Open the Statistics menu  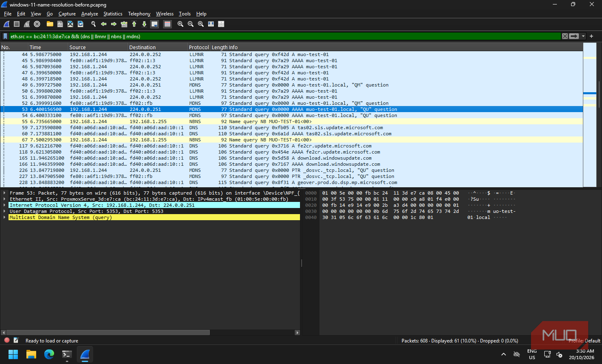113,14
